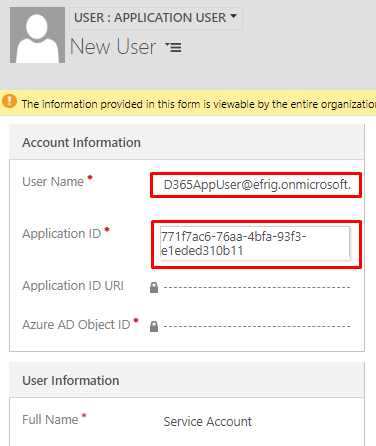The image size is (376, 446).
Task: Click the organization visibility notification message
Action: point(199,104)
